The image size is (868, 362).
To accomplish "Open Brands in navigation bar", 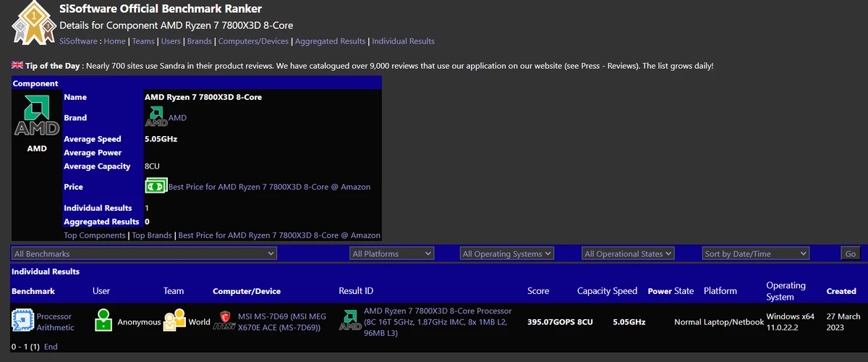I will click(x=200, y=41).
